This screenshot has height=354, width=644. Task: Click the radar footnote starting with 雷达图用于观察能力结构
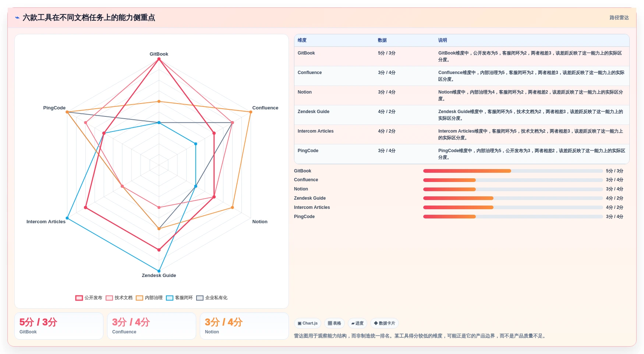point(420,336)
